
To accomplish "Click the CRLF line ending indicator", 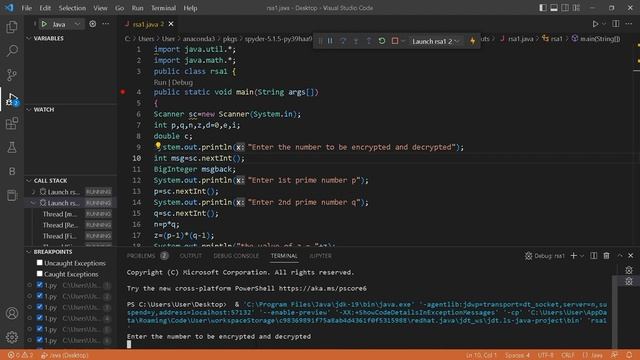I will point(567,355).
